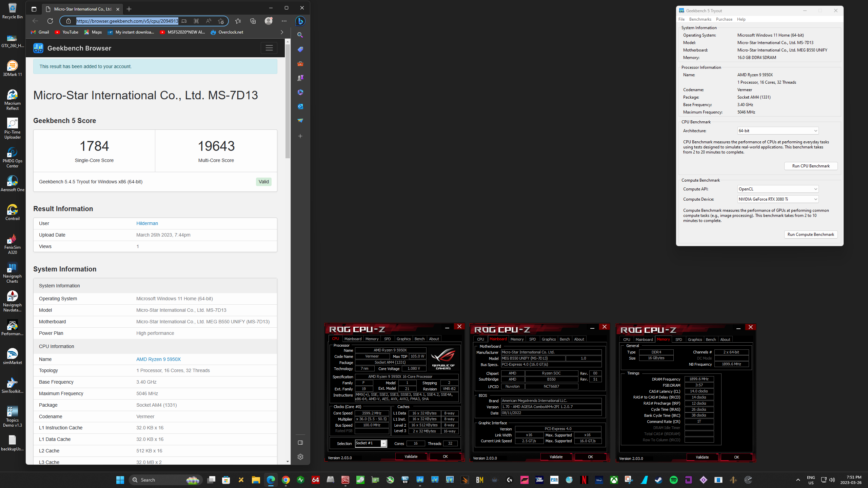Open Edge sidebar Outlook icon
This screenshot has height=488, width=868.
(x=300, y=106)
